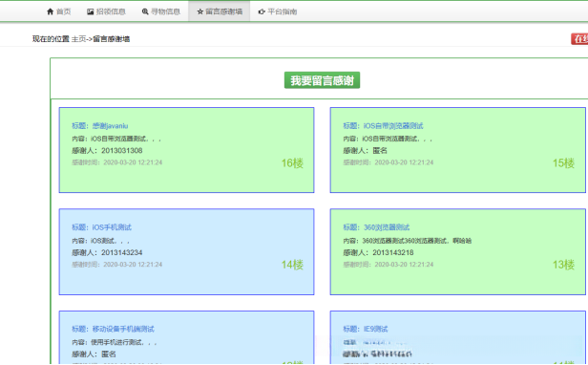Click 感谢人：匿名 in the 15楼 card
The width and height of the screenshot is (588, 365).
point(365,151)
